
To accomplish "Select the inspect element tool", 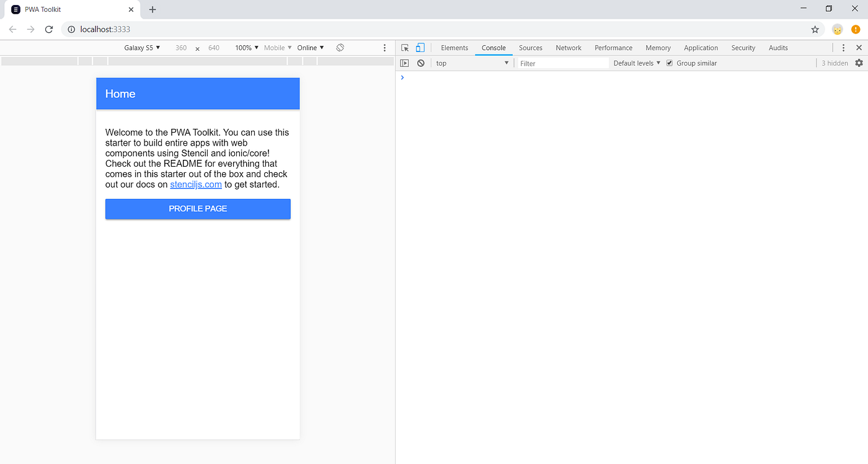I will [405, 47].
